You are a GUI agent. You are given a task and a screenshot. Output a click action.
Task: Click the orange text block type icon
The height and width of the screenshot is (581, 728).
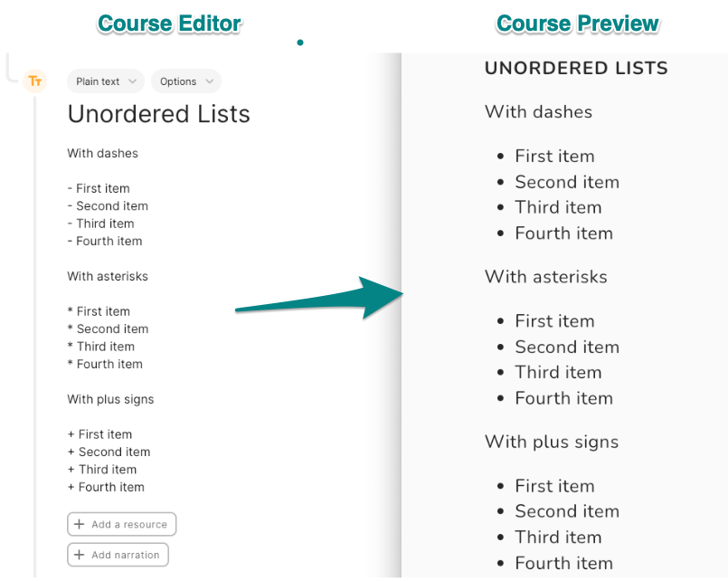35,81
